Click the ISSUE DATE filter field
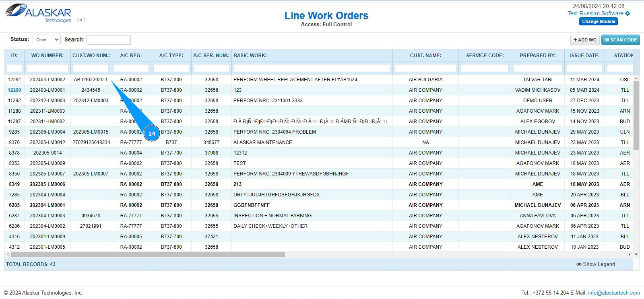This screenshot has height=299, width=644. pos(584,68)
